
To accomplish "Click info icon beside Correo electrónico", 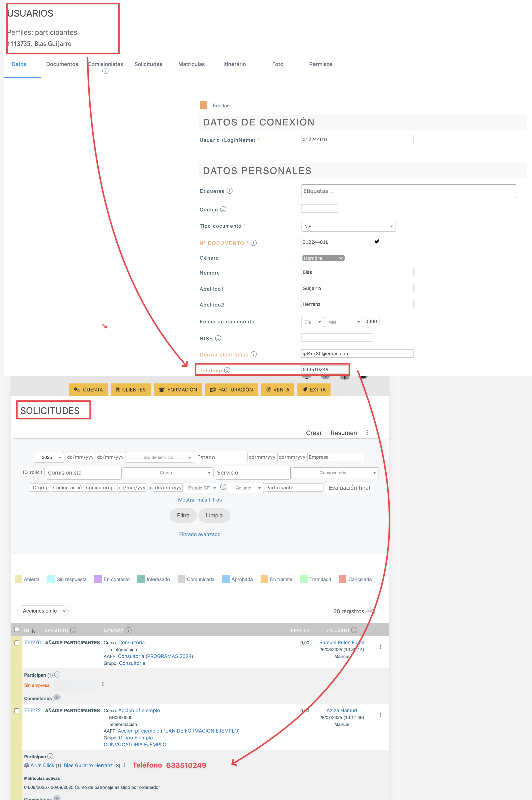I will pyautogui.click(x=253, y=354).
